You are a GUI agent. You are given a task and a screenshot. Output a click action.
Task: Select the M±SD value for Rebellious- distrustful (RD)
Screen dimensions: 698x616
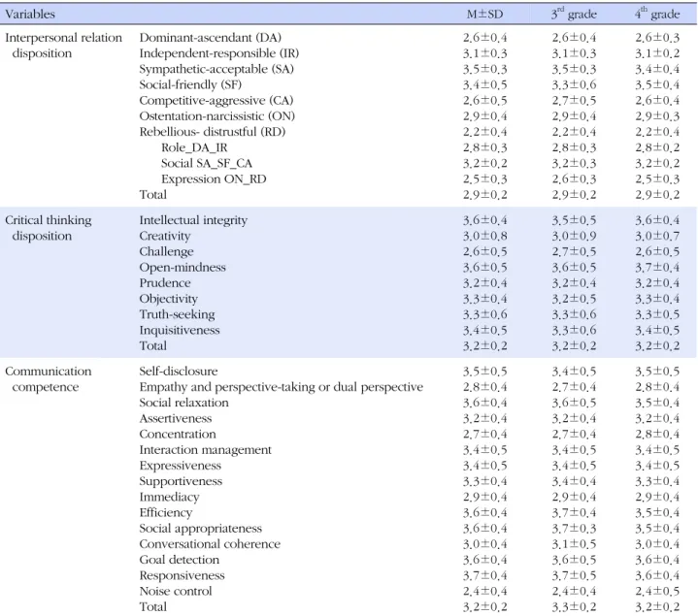click(484, 132)
